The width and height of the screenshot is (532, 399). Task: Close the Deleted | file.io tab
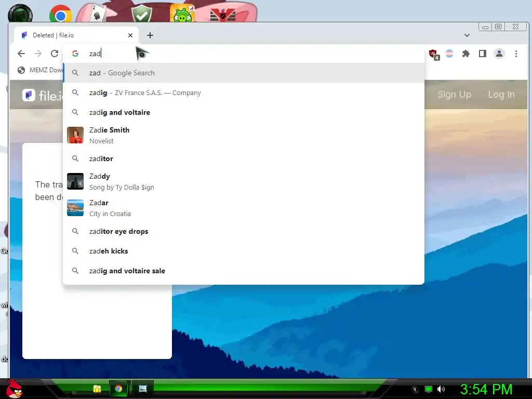coord(130,35)
